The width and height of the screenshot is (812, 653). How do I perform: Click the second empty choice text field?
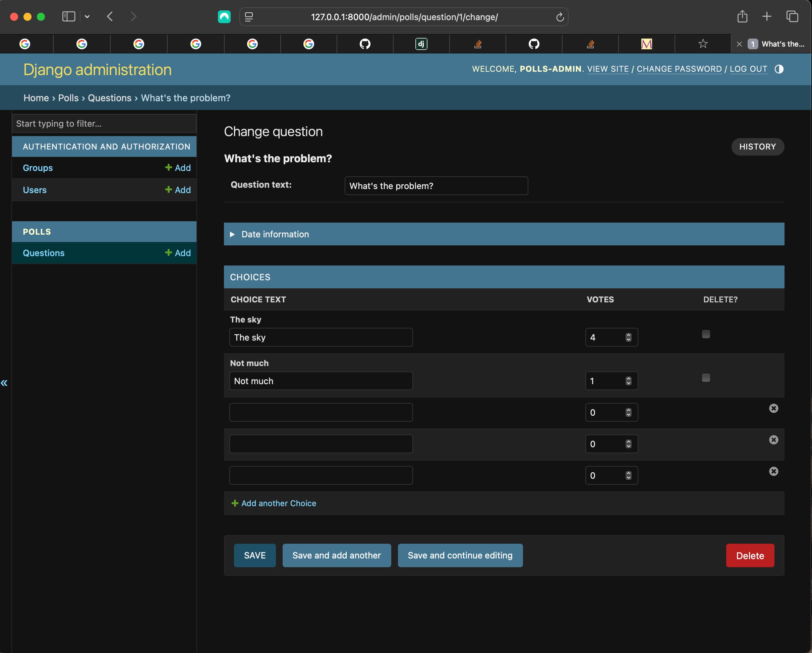321,444
